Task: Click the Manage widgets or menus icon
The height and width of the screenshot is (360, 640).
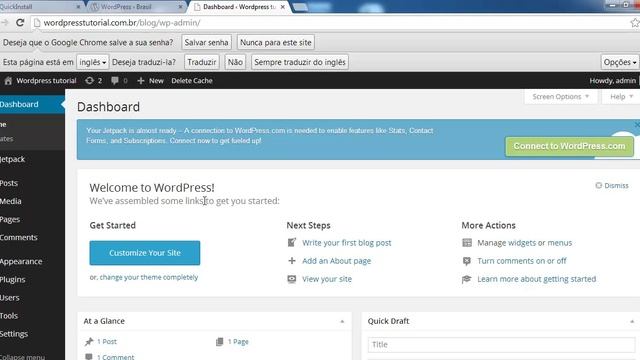Action: click(x=467, y=243)
